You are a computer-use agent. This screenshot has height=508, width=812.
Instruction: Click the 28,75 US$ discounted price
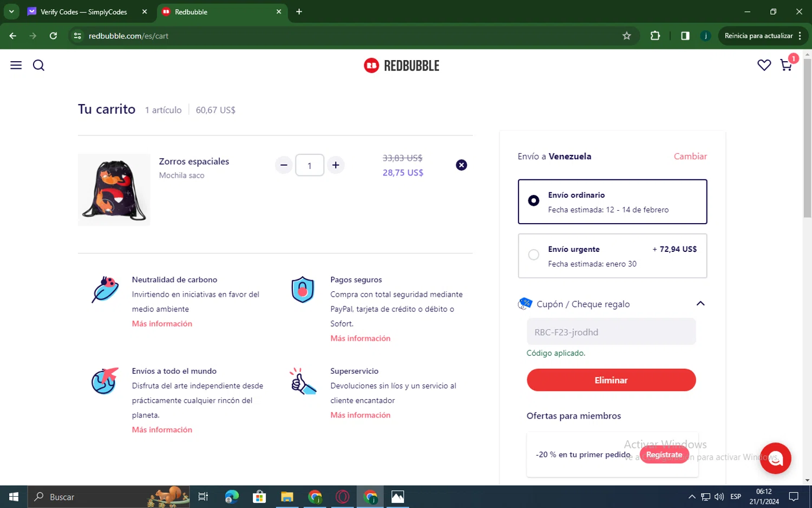(x=403, y=173)
